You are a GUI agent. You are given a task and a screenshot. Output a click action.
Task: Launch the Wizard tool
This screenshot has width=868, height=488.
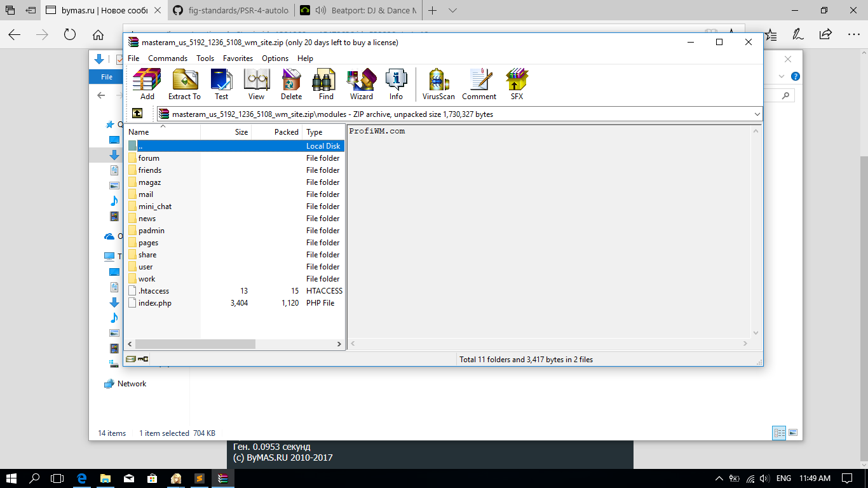(361, 84)
